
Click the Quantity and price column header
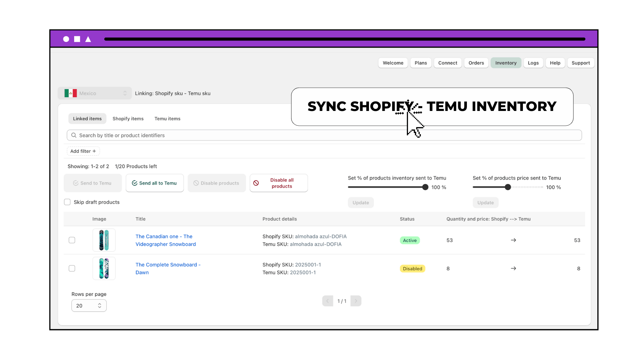(488, 219)
